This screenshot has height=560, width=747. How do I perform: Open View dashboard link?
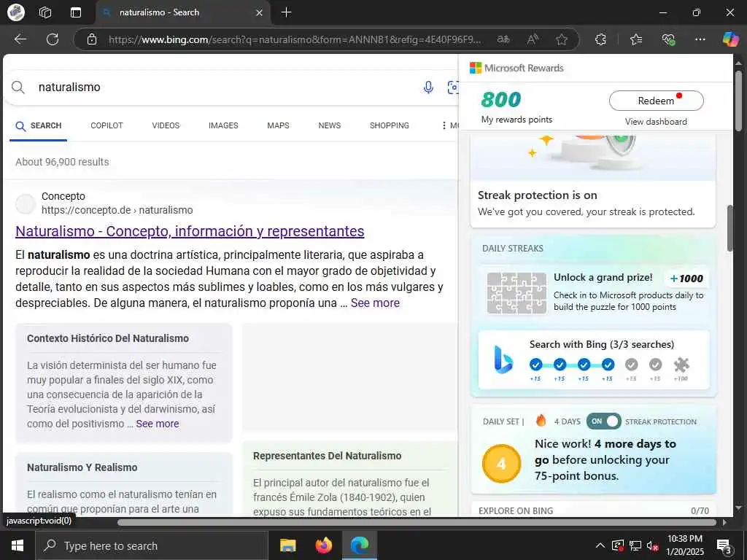tap(656, 122)
